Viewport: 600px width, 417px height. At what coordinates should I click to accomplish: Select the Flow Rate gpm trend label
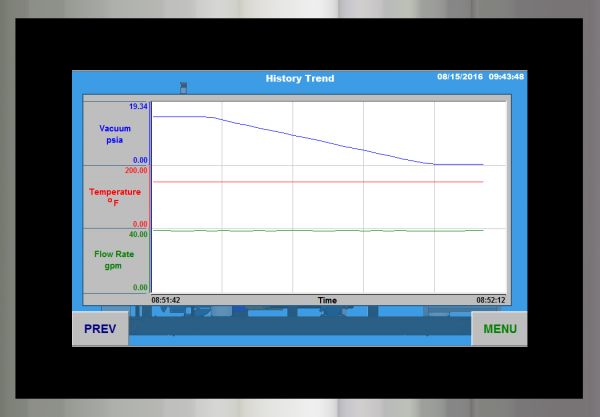pos(115,259)
